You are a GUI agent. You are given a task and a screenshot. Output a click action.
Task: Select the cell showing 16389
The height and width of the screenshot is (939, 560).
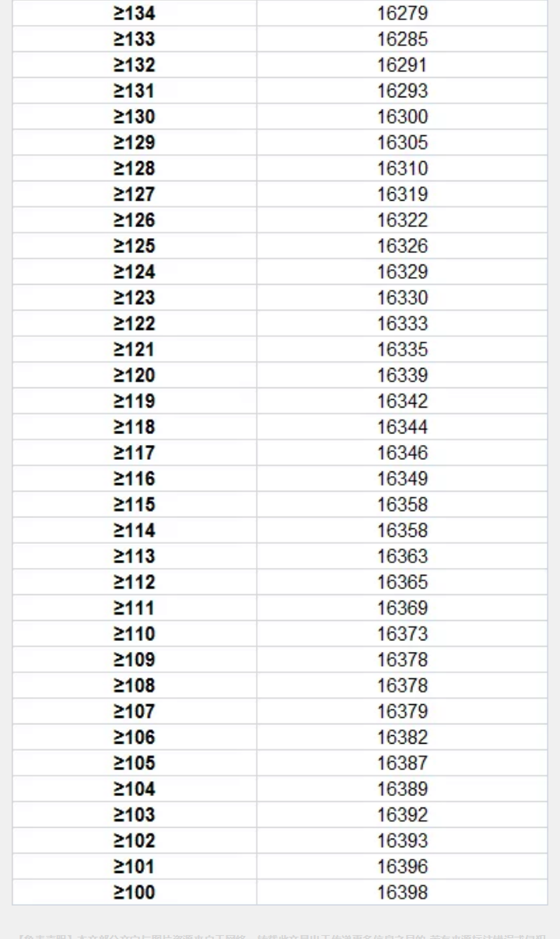tap(402, 789)
